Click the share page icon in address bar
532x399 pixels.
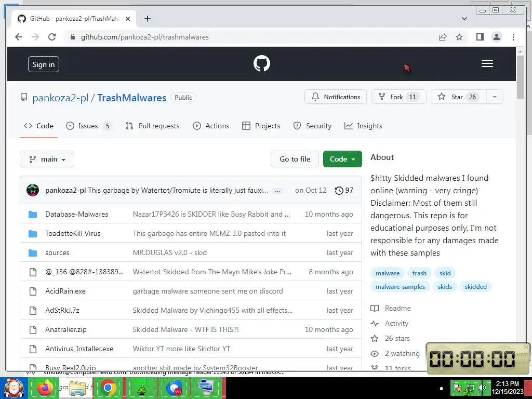point(443,37)
